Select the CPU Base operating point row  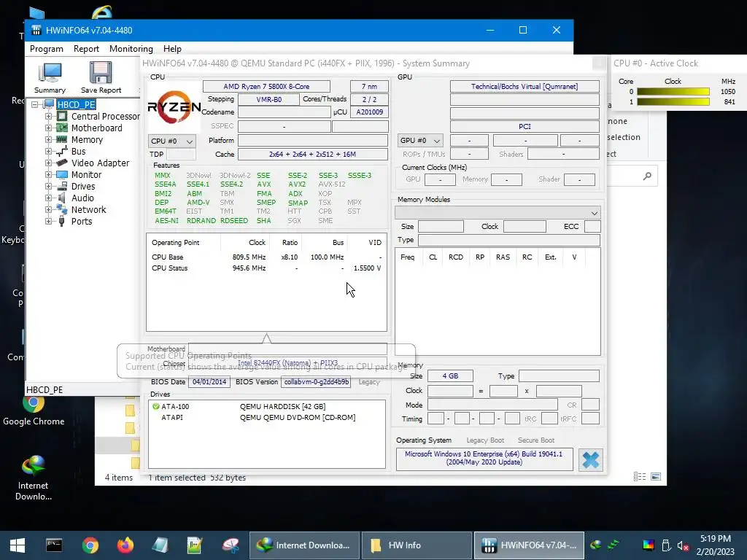(266, 257)
